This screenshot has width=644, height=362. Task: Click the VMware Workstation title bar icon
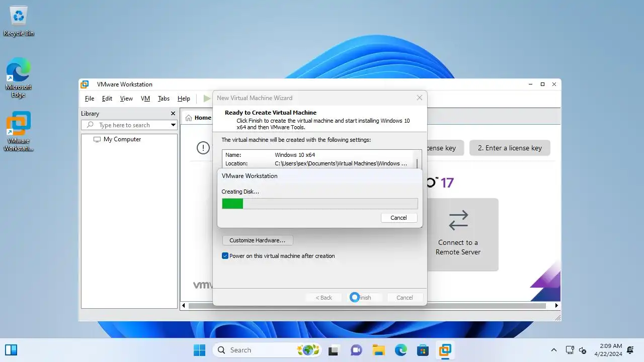tap(85, 84)
